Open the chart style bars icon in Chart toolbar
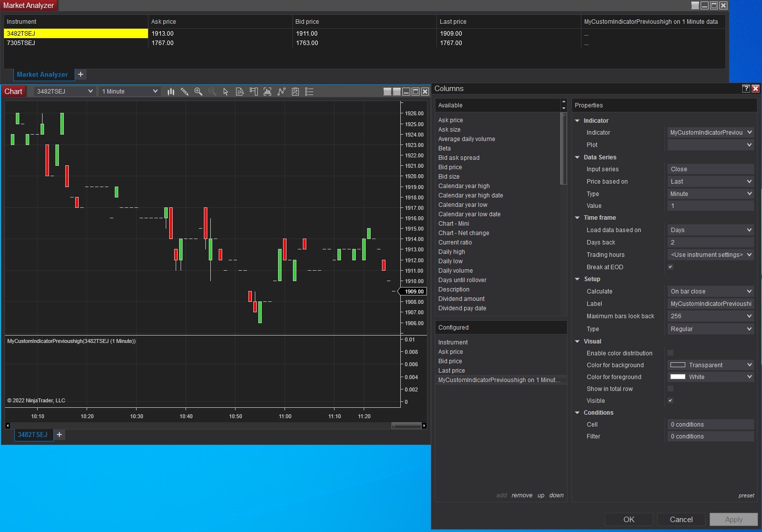762x532 pixels. [x=171, y=92]
